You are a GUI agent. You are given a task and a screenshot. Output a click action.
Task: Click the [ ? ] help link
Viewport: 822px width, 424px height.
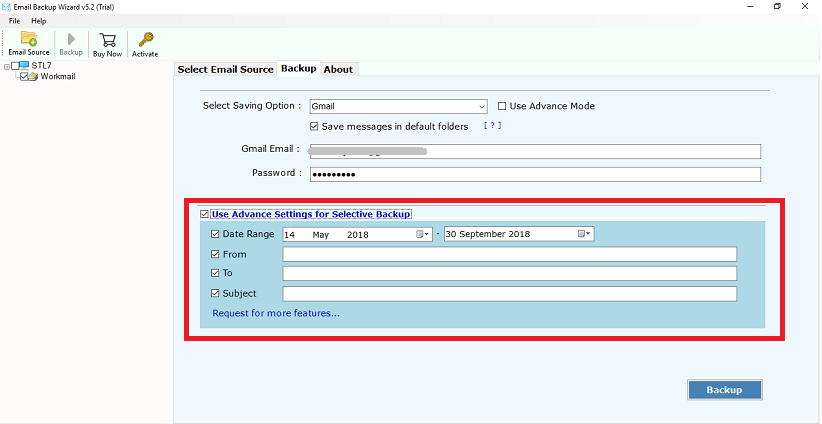coord(492,126)
